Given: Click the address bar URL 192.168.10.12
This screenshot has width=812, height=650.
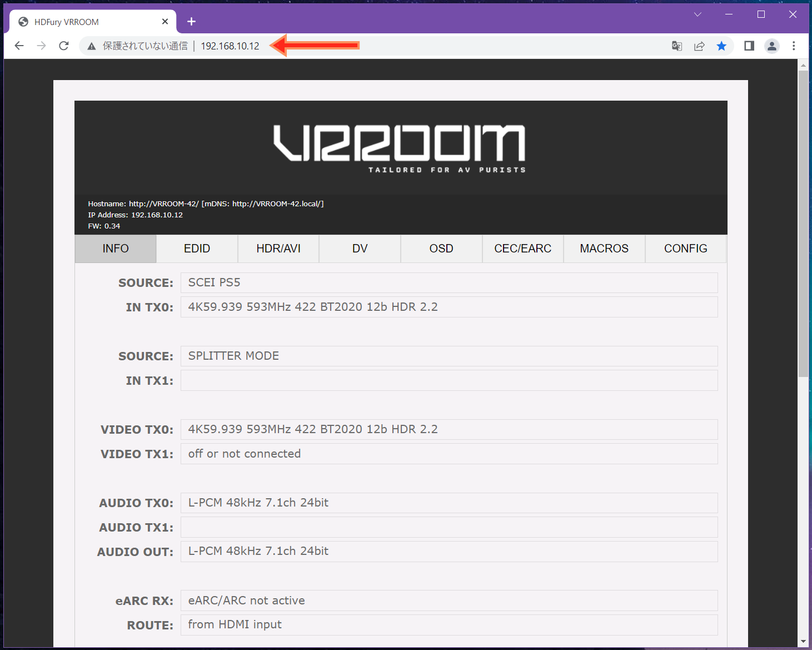Looking at the screenshot, I should tap(230, 46).
